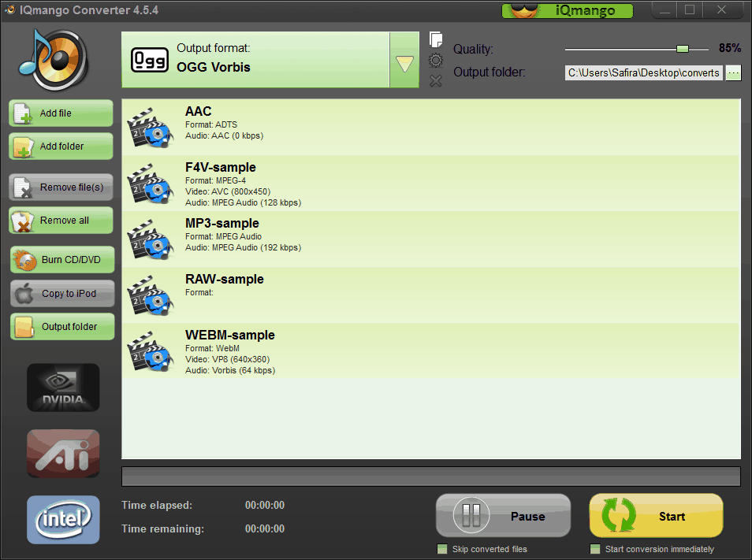Viewport: 752px width, 560px height.
Task: Click the Intel acceleration icon
Action: [63, 520]
